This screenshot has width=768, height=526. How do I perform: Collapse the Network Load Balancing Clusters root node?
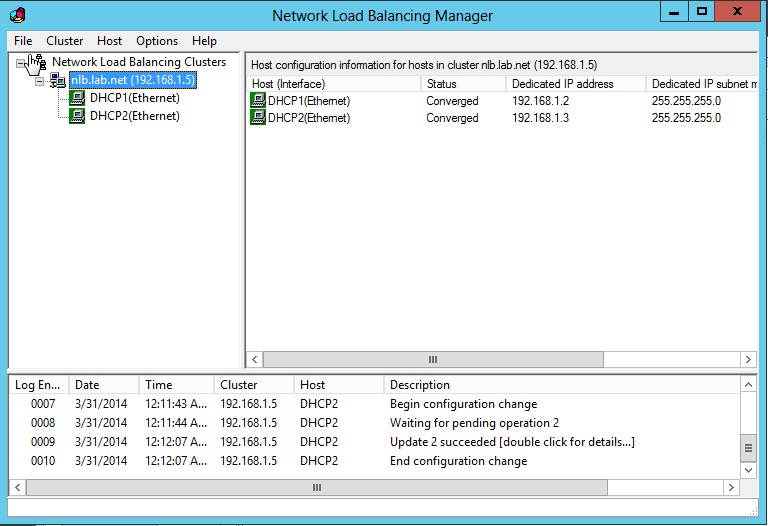[22, 63]
